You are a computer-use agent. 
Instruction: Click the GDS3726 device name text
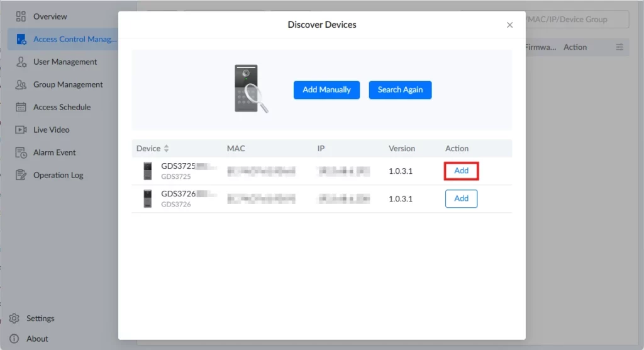pos(178,194)
